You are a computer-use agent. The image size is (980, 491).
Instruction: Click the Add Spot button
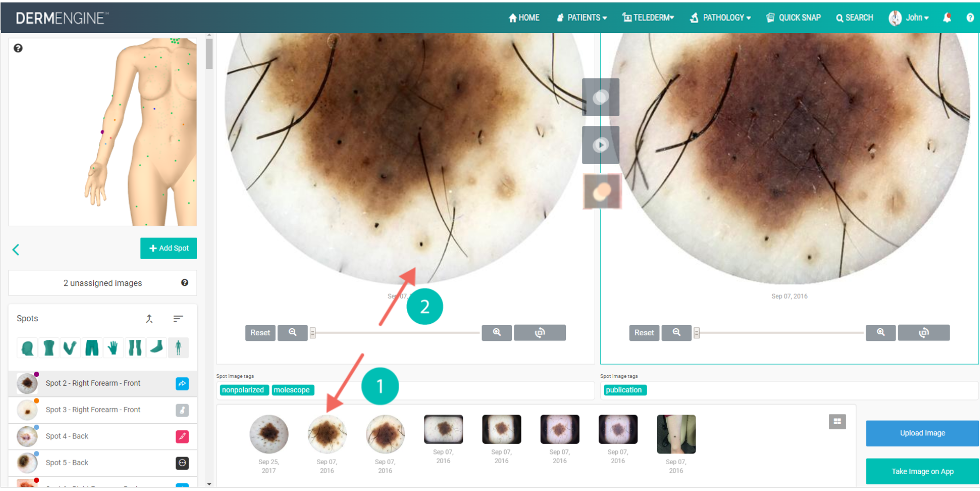(x=169, y=248)
